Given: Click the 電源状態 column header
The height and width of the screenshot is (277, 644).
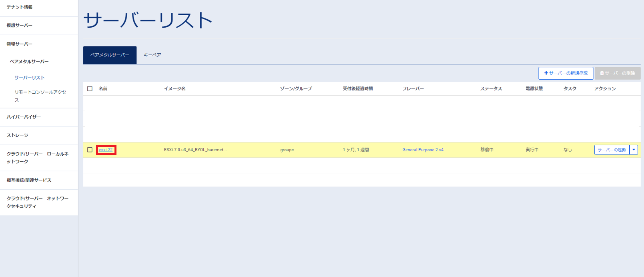Looking at the screenshot, I should pos(534,89).
